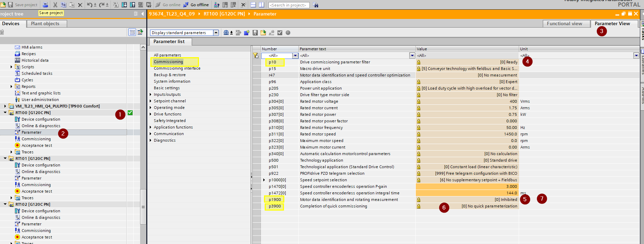The image size is (644, 244).
Task: Click the Value column header
Action: click(x=467, y=49)
